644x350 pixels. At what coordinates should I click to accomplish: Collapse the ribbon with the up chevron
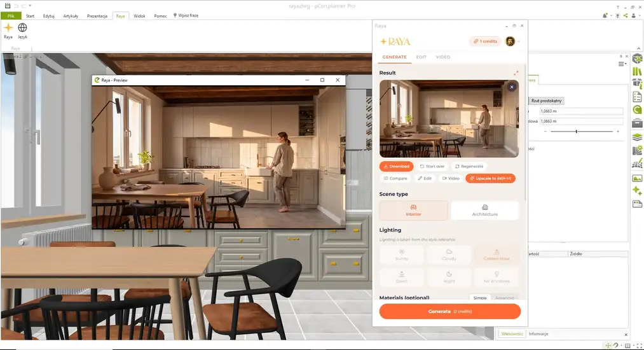pyautogui.click(x=639, y=48)
